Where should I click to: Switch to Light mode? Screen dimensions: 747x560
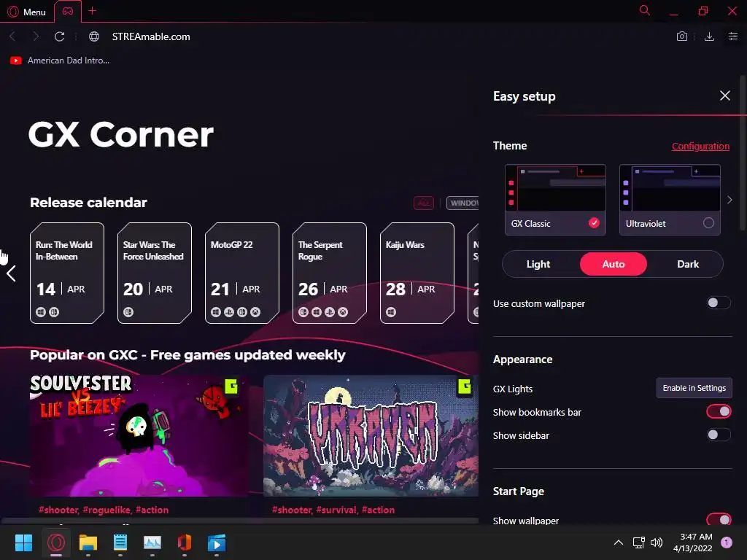538,264
